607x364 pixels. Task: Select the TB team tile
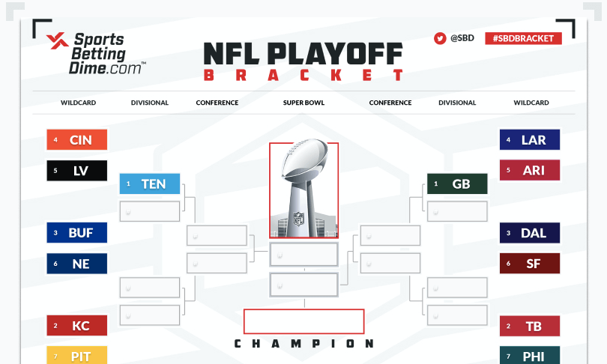pyautogui.click(x=530, y=326)
